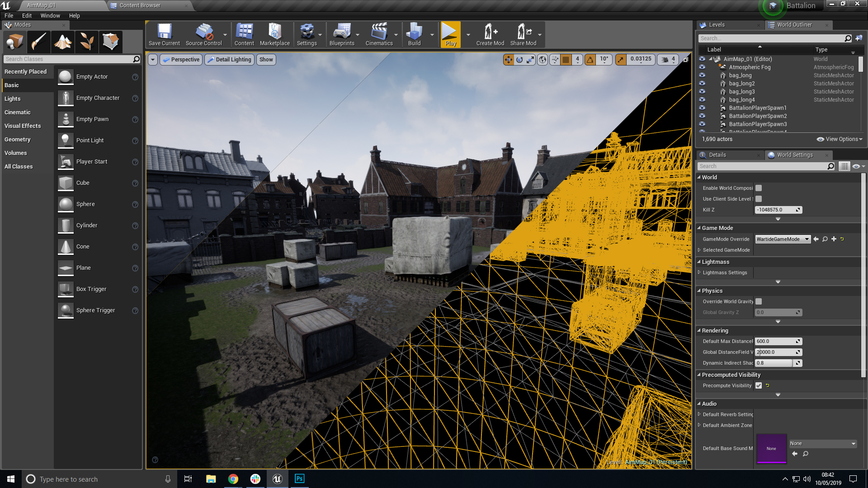Expand the Lightmass Settings section
The image size is (868, 488).
pyautogui.click(x=699, y=272)
